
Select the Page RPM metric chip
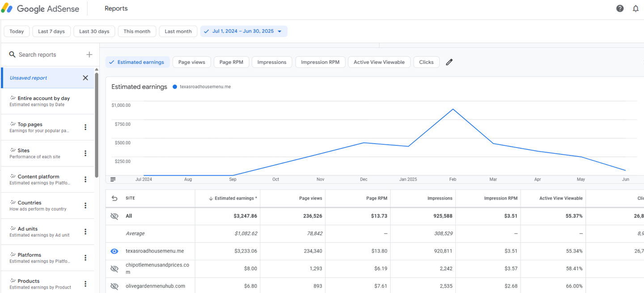(231, 62)
